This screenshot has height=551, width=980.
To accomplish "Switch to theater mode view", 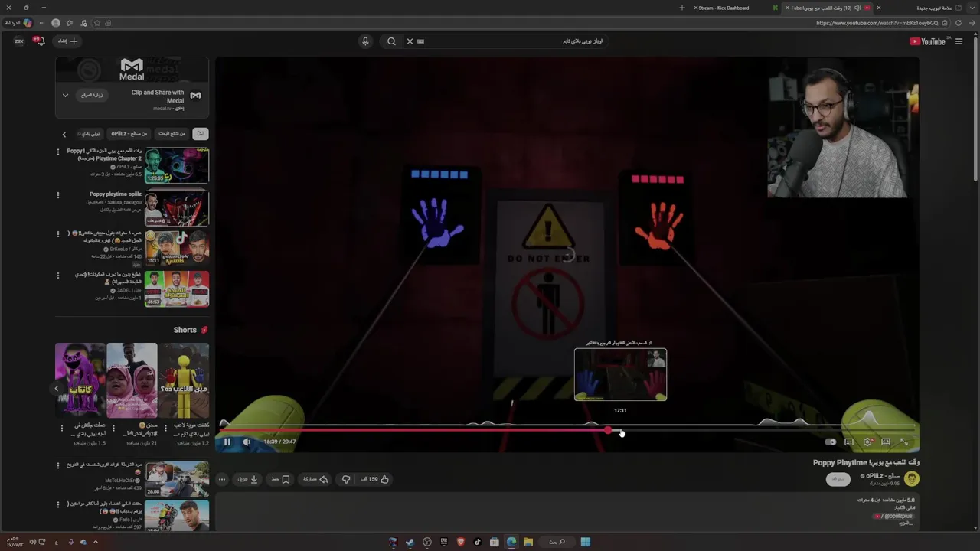I will pos(886,442).
